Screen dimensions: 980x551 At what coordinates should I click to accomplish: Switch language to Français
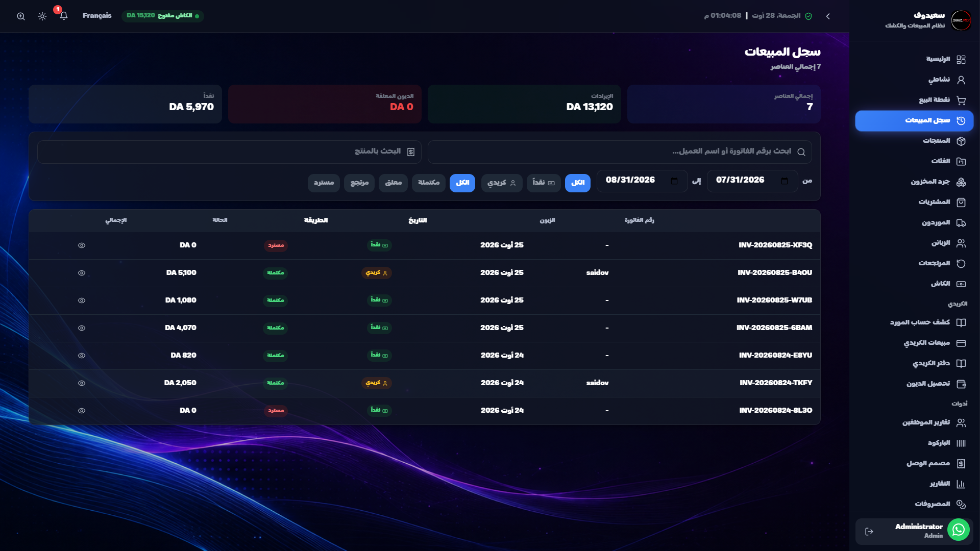click(x=97, y=16)
